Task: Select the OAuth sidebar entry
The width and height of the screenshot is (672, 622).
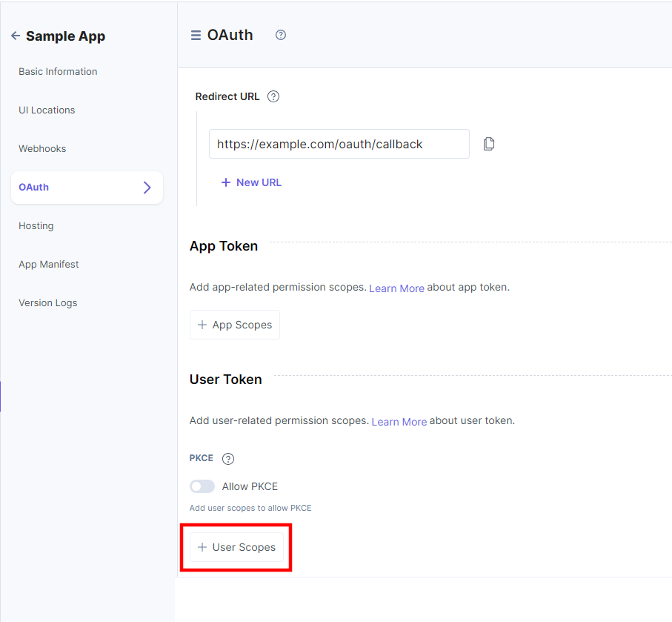Action: point(87,188)
